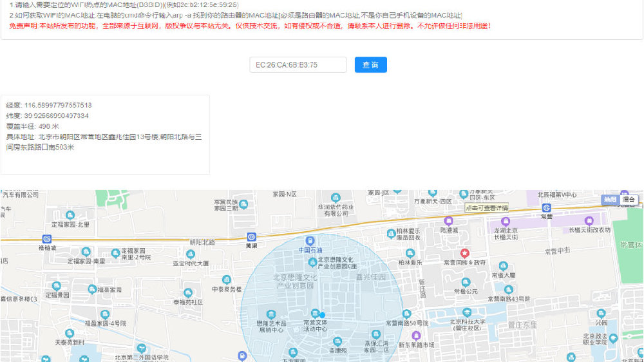Image resolution: width=644 pixels, height=362 pixels.
Task: Click 中泰商务楼 marker icon
Action: click(226, 280)
